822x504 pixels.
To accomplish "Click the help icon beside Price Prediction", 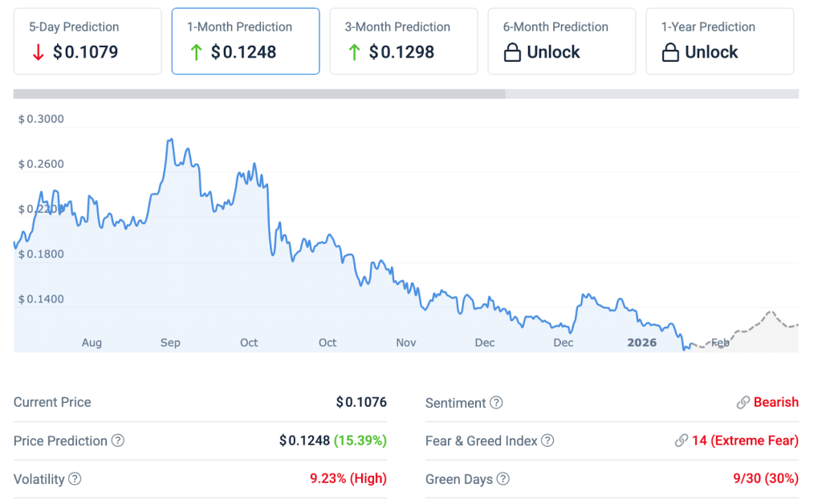I will [x=118, y=441].
